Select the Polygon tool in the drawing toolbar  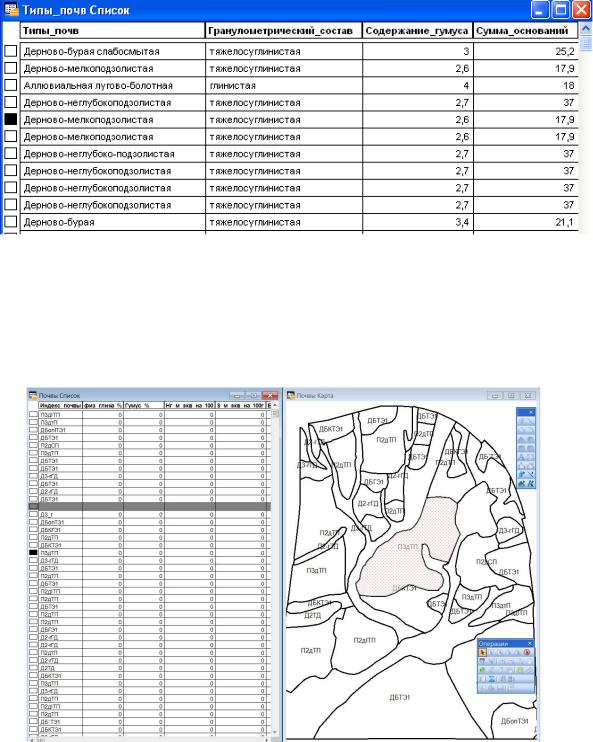click(522, 440)
